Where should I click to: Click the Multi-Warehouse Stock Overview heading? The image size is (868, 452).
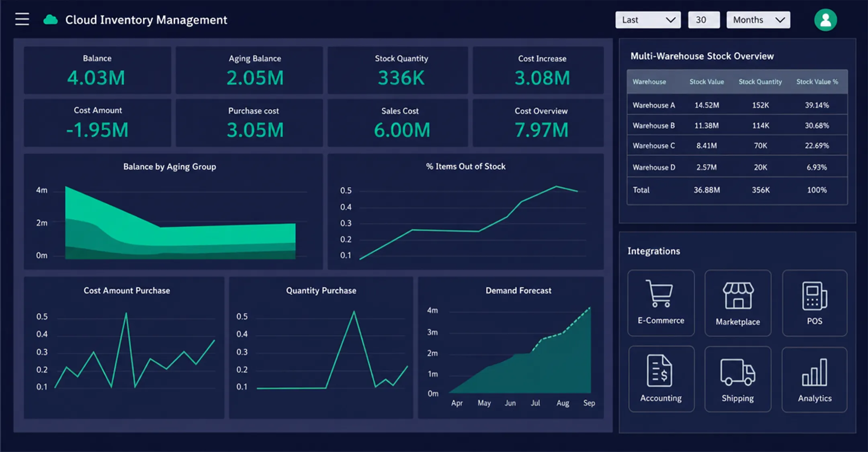click(x=702, y=56)
